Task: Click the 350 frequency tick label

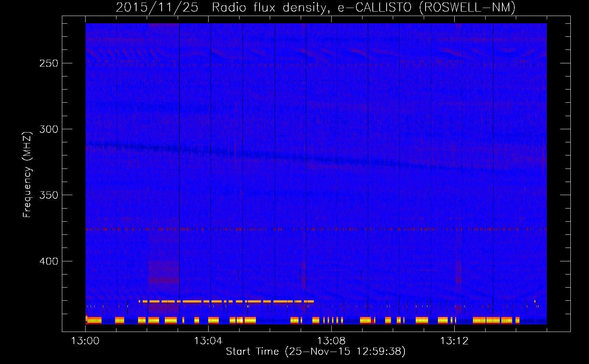Action: point(49,195)
